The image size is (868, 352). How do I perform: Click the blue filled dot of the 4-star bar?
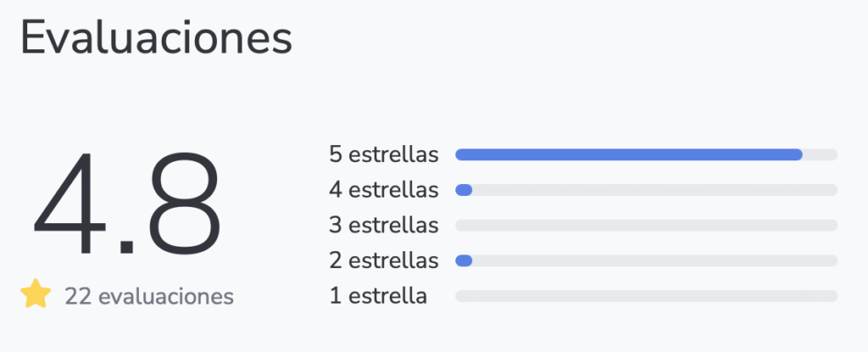[464, 190]
